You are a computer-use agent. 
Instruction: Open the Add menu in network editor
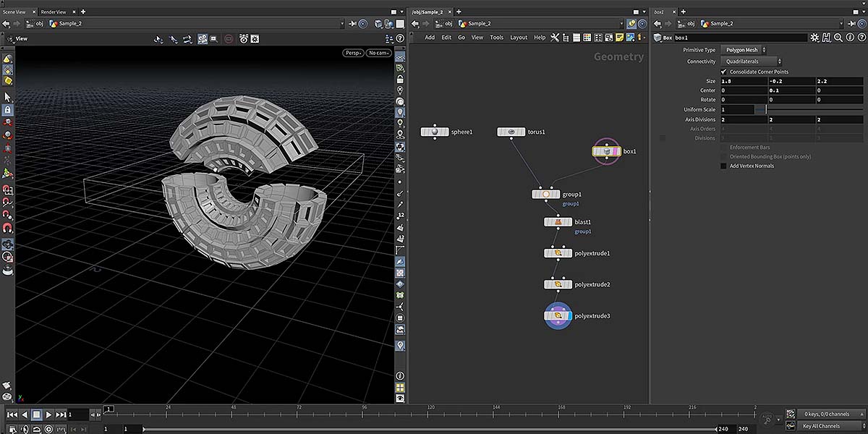(x=430, y=38)
